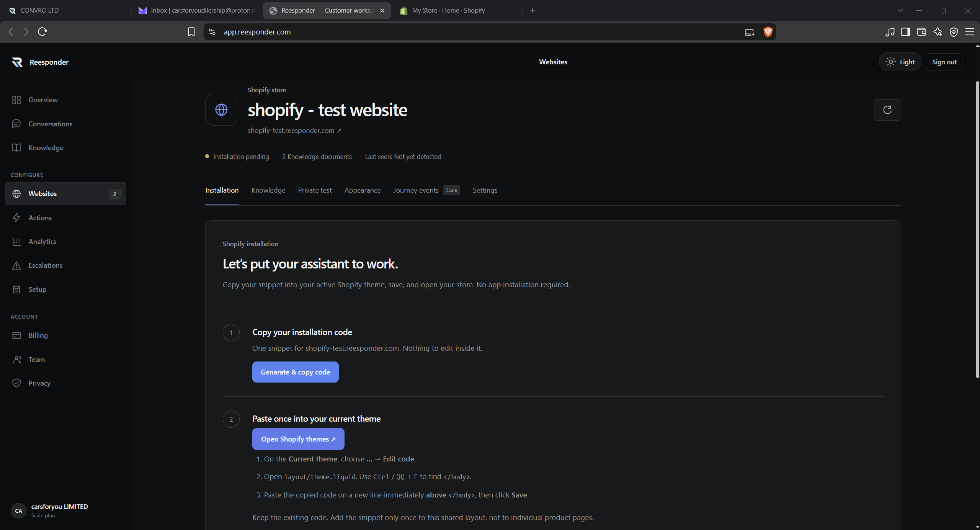Switch to the Proton Inbox browser tab
980x530 pixels.
click(197, 11)
